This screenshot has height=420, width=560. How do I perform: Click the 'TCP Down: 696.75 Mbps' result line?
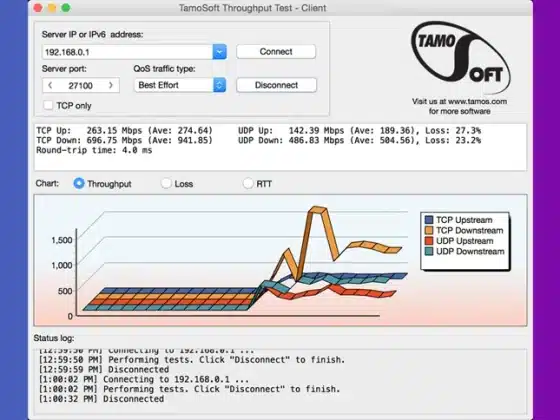124,140
